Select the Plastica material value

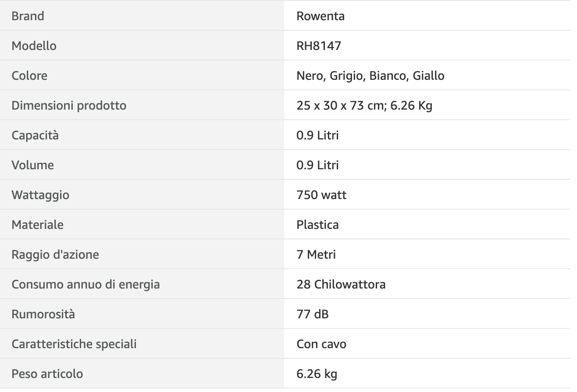click(x=317, y=225)
